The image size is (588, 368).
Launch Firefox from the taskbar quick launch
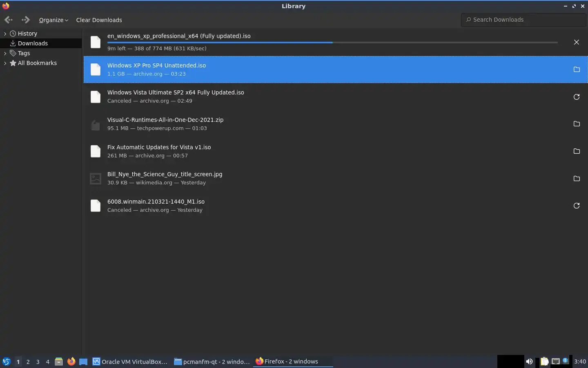[71, 361]
